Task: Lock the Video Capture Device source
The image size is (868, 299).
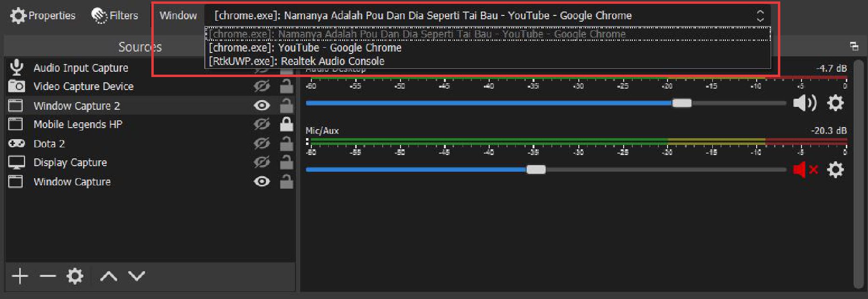Action: click(287, 86)
